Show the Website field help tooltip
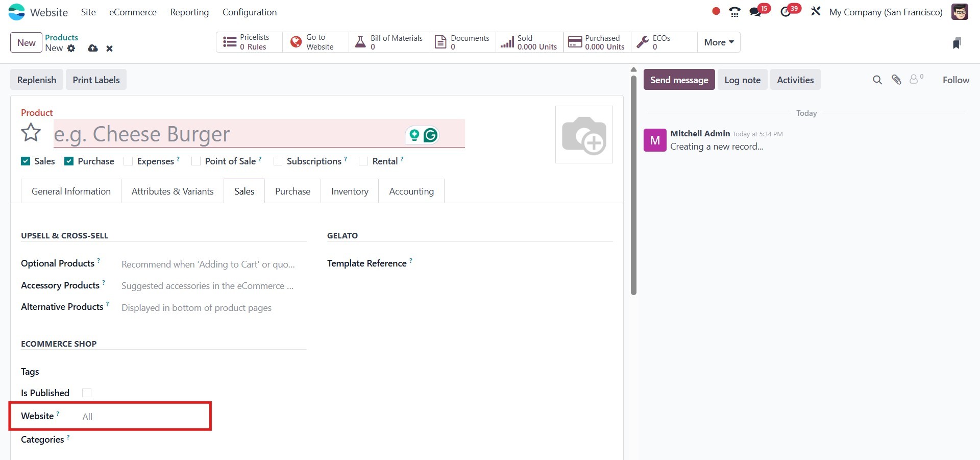 tap(58, 413)
